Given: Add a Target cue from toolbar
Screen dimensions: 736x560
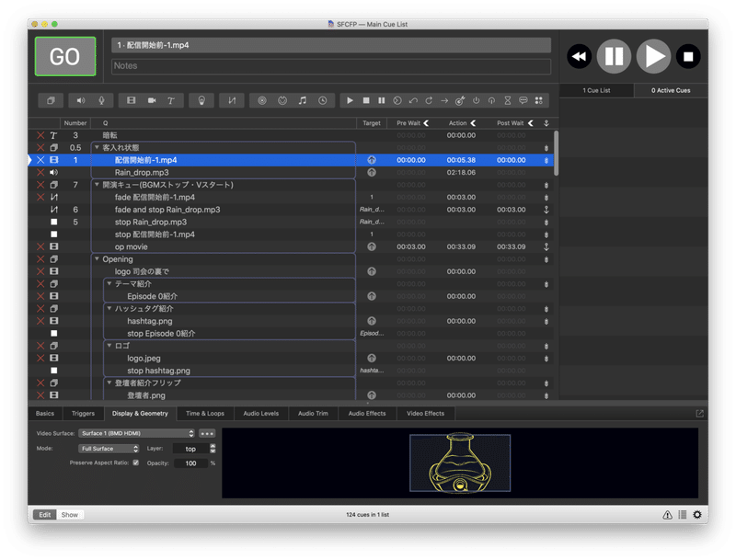Looking at the screenshot, I should click(x=460, y=100).
